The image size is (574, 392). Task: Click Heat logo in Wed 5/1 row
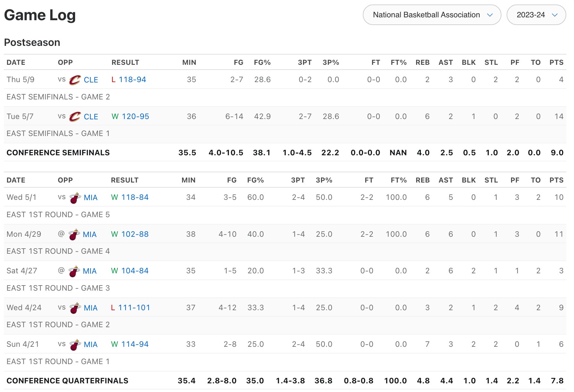coord(75,198)
